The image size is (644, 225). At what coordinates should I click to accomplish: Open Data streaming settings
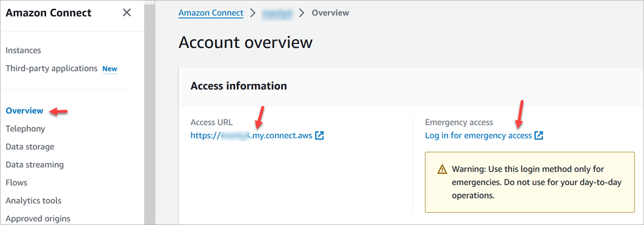pos(34,165)
